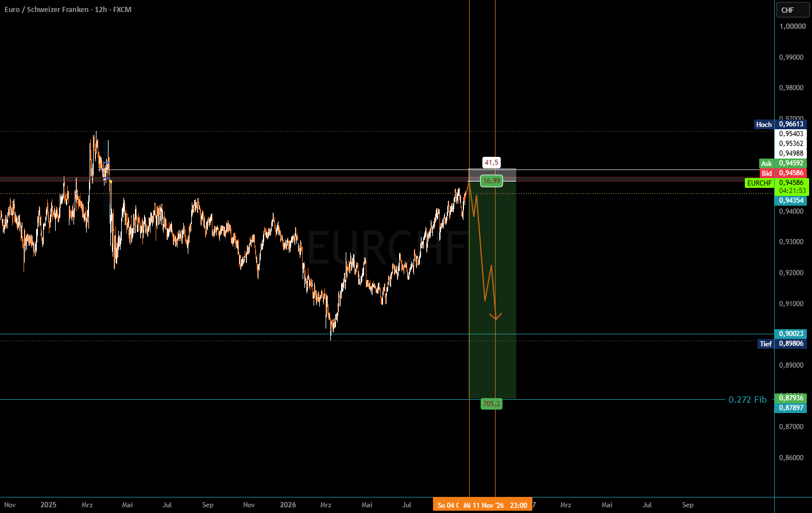The width and height of the screenshot is (812, 513).
Task: Click the 0,87000 price axis label
Action: coord(791,427)
